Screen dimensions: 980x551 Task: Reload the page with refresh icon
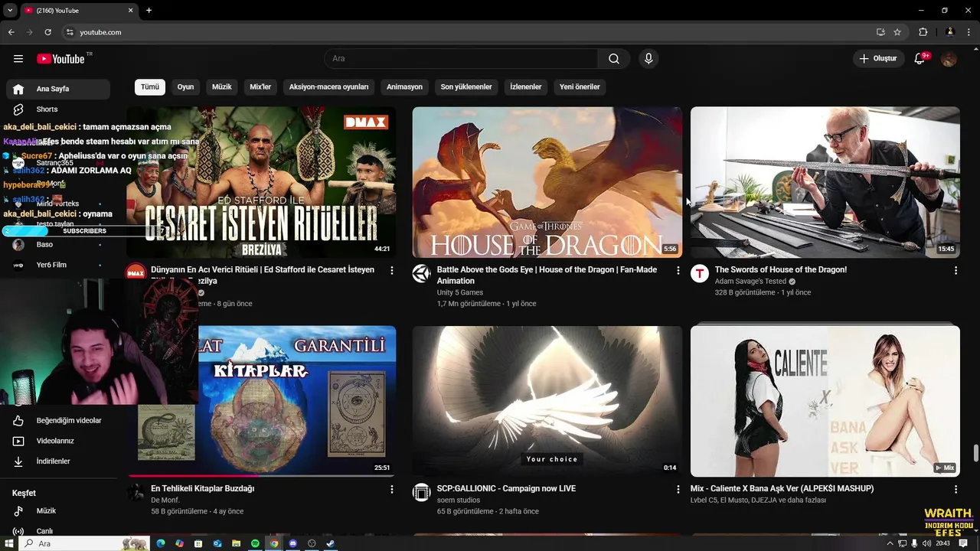pyautogui.click(x=47, y=32)
